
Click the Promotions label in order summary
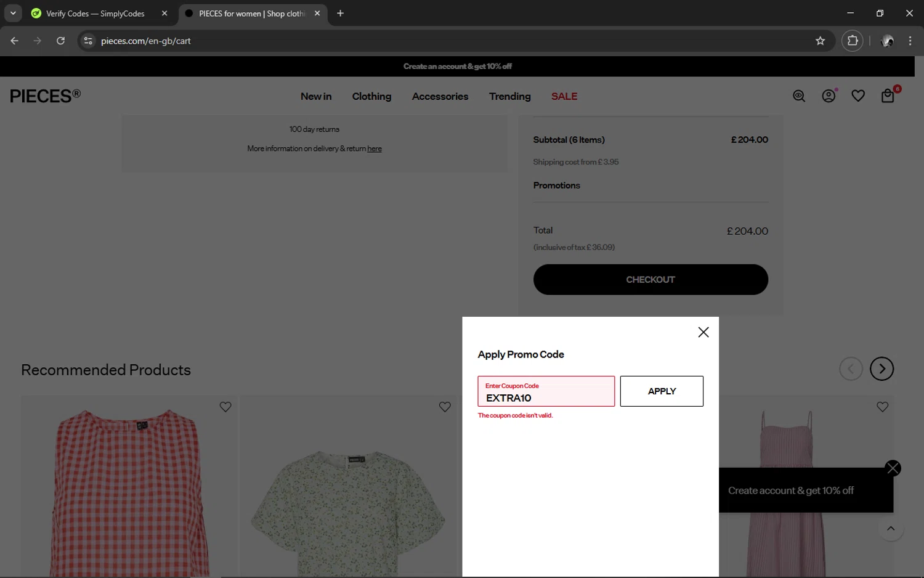(556, 185)
